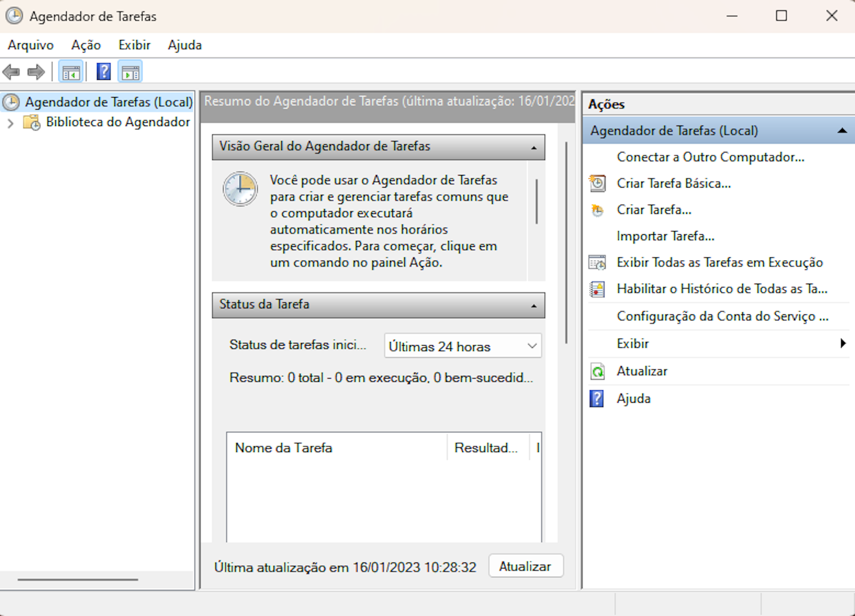Screen dimensions: 855x616
Task: Click the forward arrow toolbar icon
Action: click(x=36, y=72)
